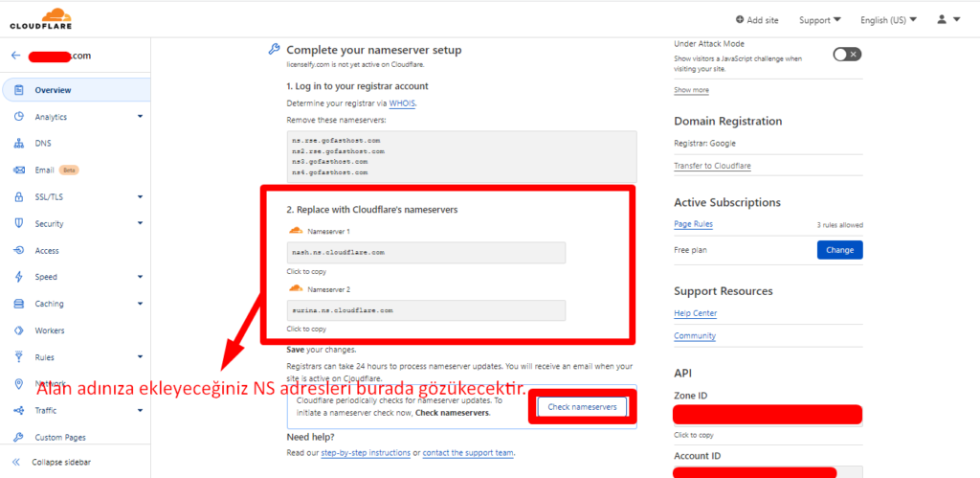Collapse the sidebar

(x=62, y=462)
